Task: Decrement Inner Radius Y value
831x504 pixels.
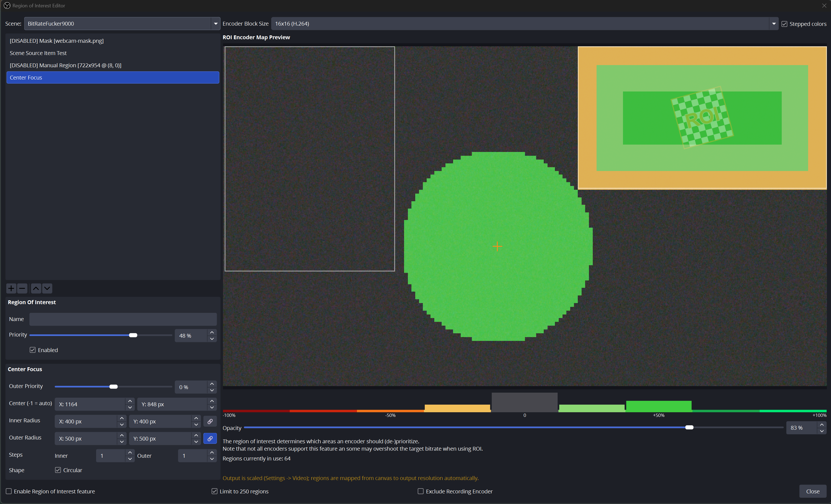Action: (196, 424)
